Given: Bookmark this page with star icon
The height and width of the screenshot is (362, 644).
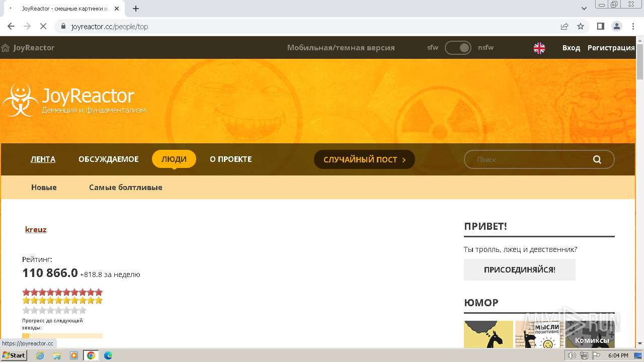Looking at the screenshot, I should 581,27.
